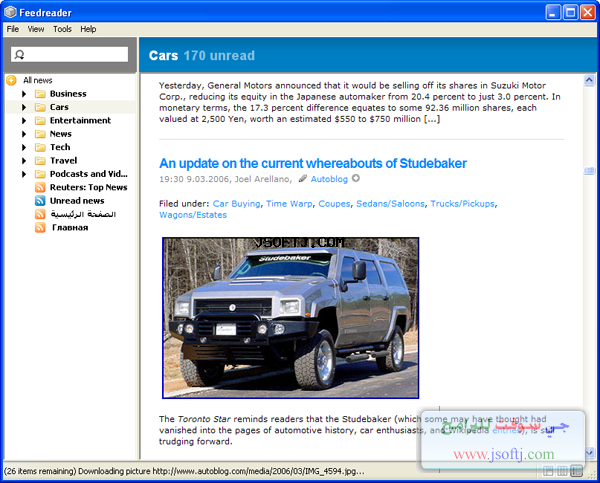
Task: Click the Studebaker SUV photo
Action: (x=290, y=318)
